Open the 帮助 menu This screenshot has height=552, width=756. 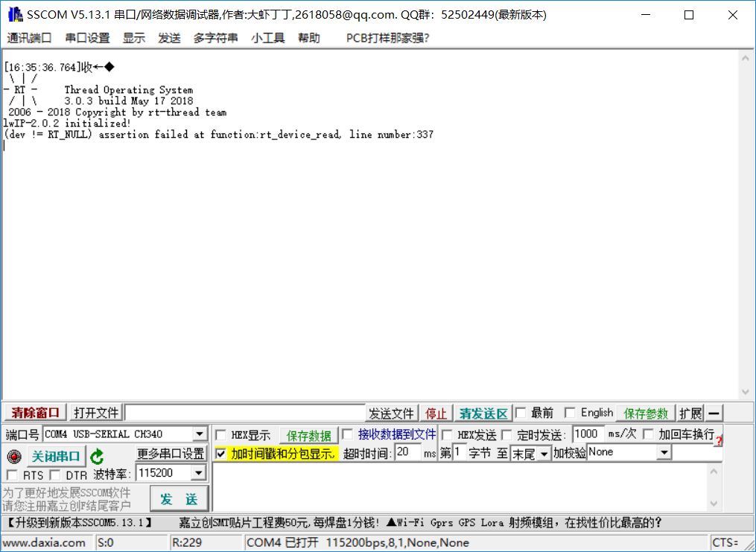click(x=308, y=38)
